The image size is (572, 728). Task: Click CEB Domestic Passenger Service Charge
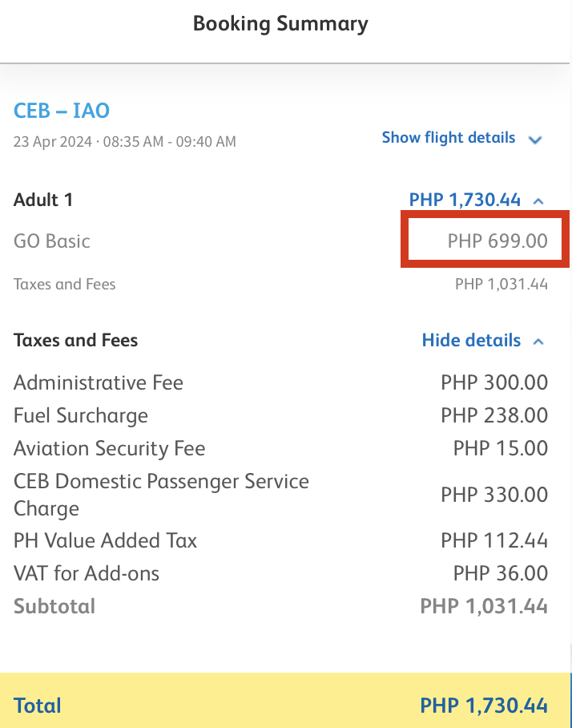tap(161, 495)
